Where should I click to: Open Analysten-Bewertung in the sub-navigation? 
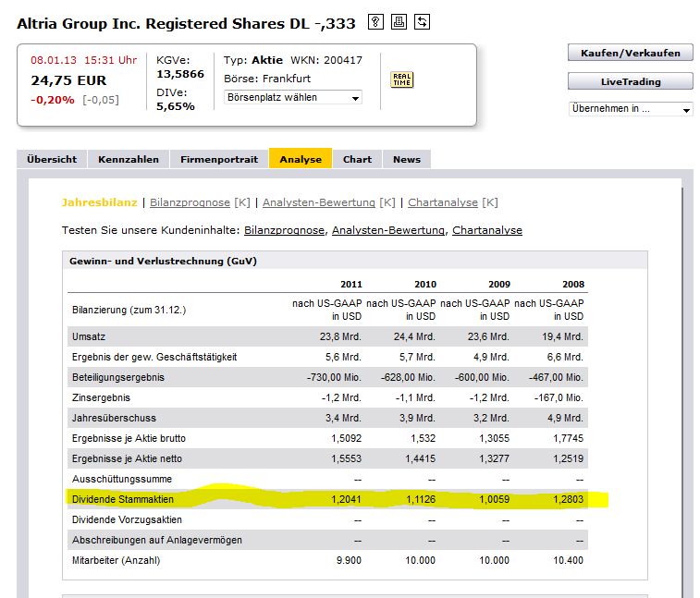coord(318,202)
